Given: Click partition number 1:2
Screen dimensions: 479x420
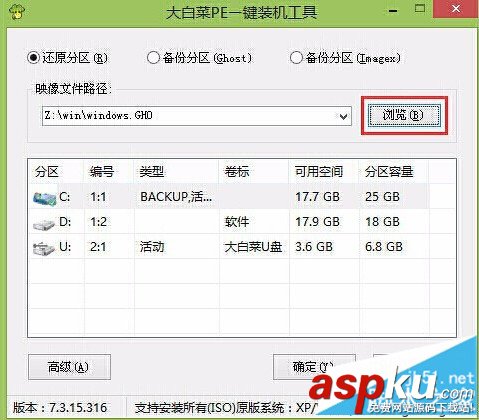Looking at the screenshot, I should point(99,222).
